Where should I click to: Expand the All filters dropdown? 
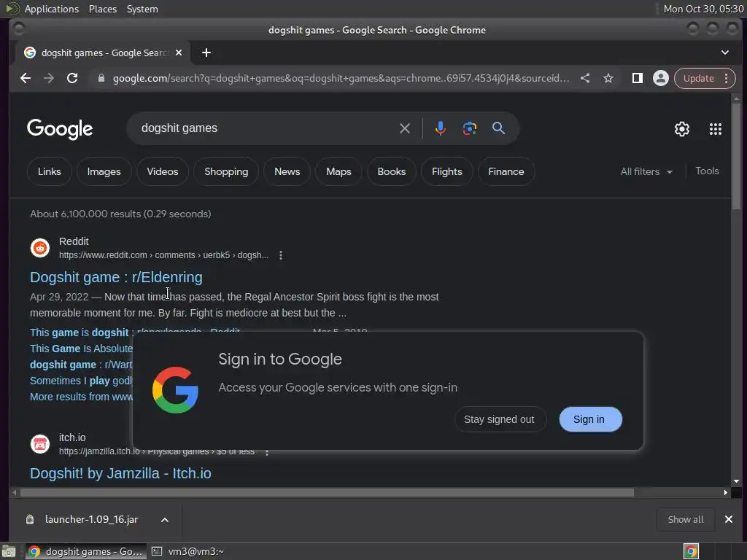pos(646,171)
